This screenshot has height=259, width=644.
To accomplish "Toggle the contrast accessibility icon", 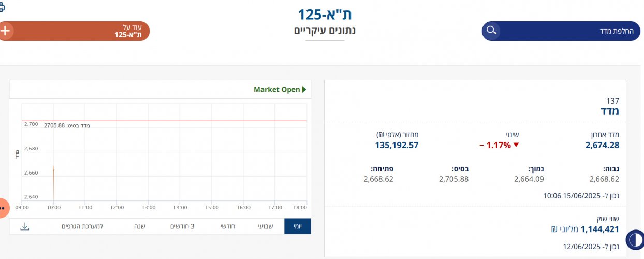I will 635,240.
